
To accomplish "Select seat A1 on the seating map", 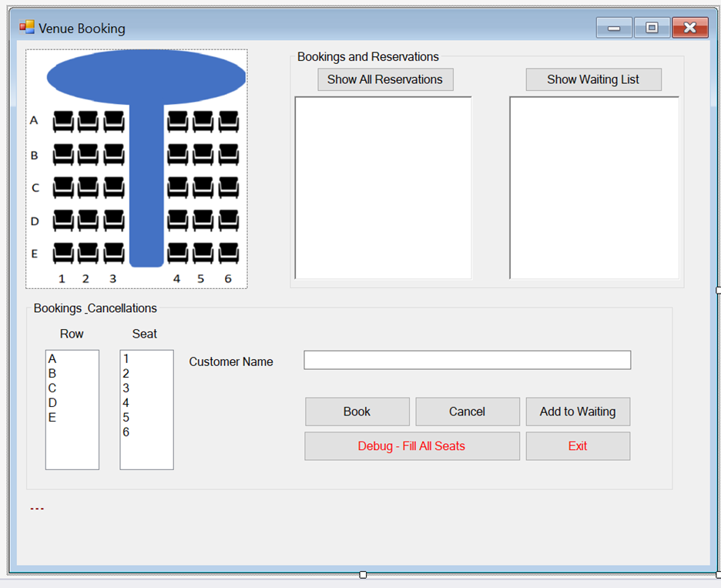I will [63, 120].
